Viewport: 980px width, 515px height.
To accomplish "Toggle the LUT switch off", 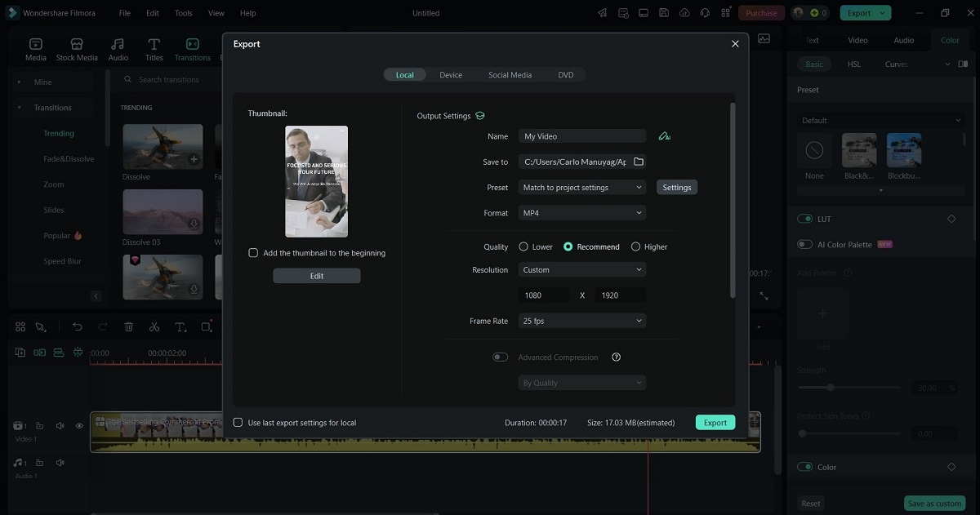I will (805, 219).
